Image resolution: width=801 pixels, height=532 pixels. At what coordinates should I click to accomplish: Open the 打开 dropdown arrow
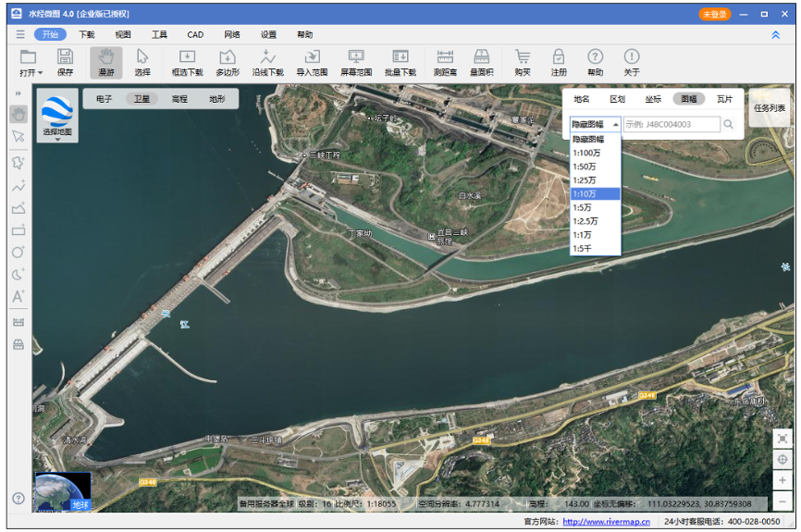click(40, 72)
